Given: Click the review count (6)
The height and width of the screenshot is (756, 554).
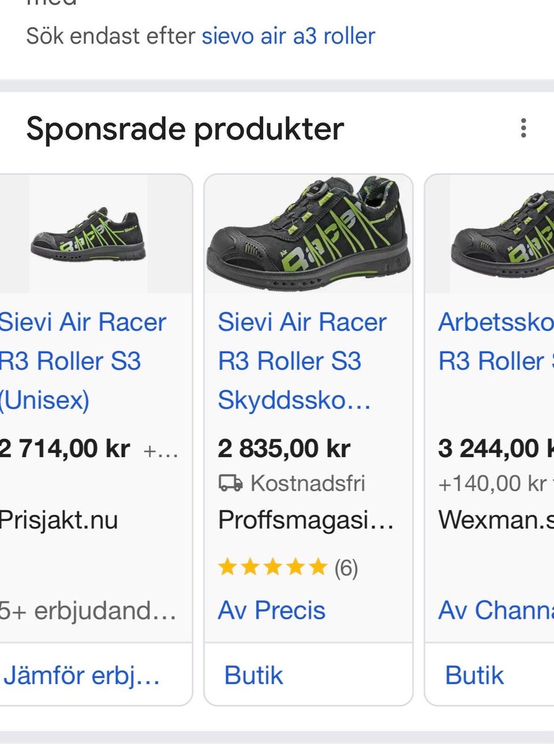Looking at the screenshot, I should 346,568.
